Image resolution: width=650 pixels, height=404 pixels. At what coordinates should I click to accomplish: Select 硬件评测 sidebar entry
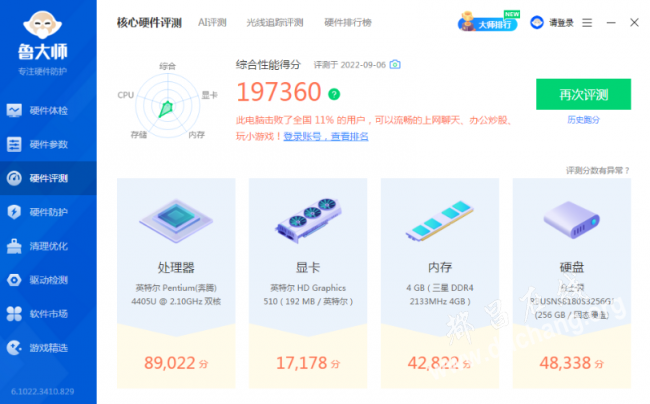48,178
